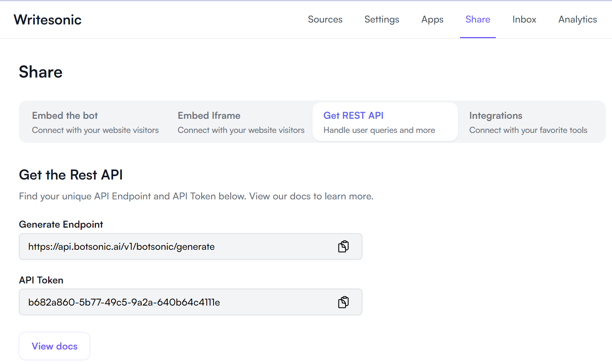Copy the Generate Endpoint URL

coord(343,247)
